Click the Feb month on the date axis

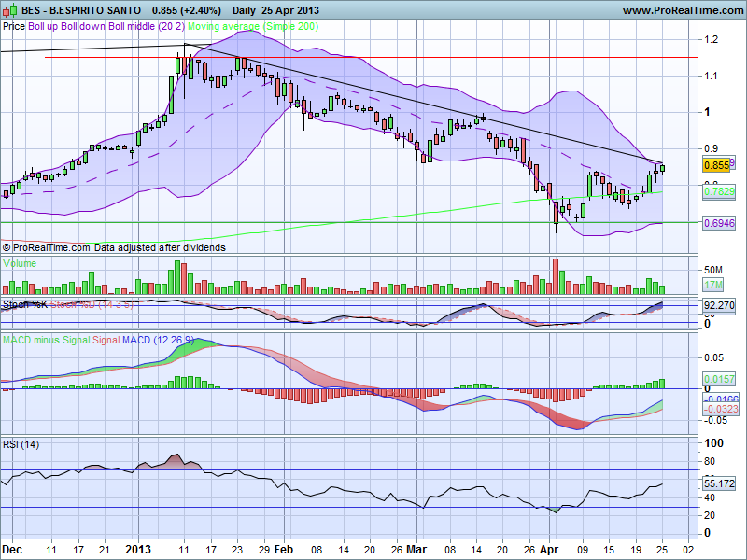pyautogui.click(x=284, y=550)
